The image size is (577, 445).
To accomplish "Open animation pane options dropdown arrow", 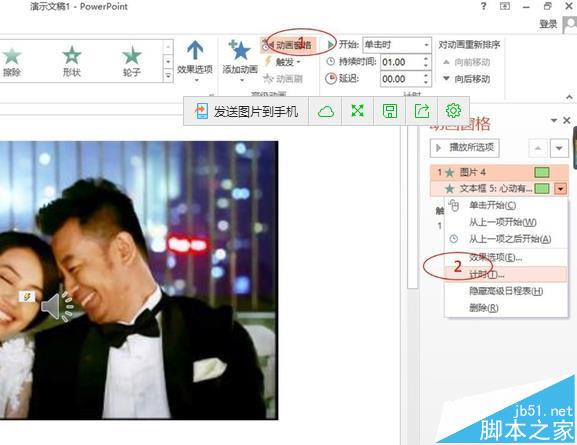I will pos(553,120).
